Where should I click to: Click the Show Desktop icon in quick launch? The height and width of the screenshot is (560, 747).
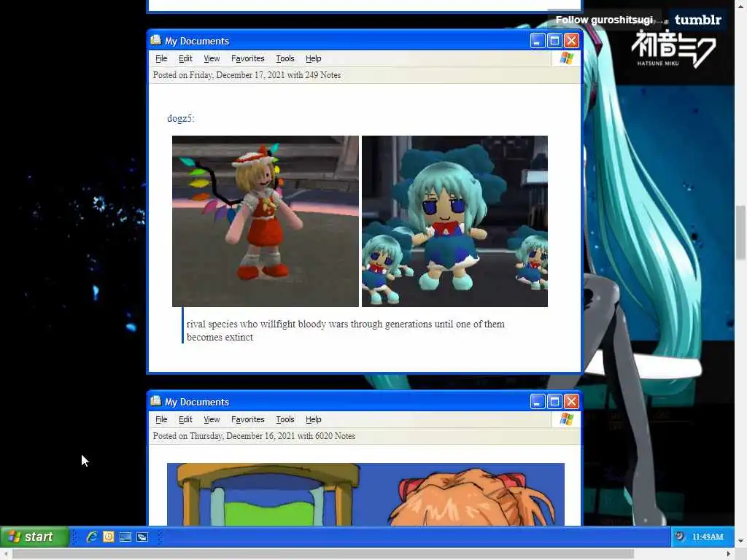click(125, 537)
